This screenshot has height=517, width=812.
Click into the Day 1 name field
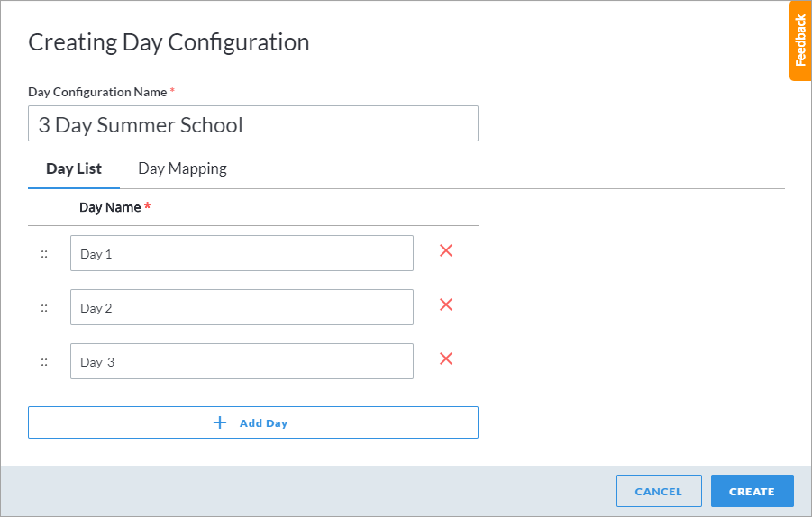pyautogui.click(x=242, y=254)
